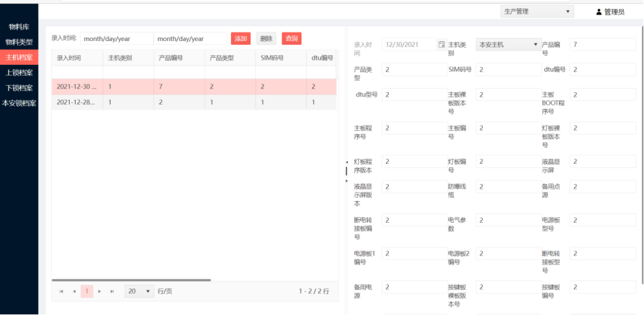Screen dimensions: 644x315
Task: Sort by 产品类型 column header
Action: [x=230, y=58]
